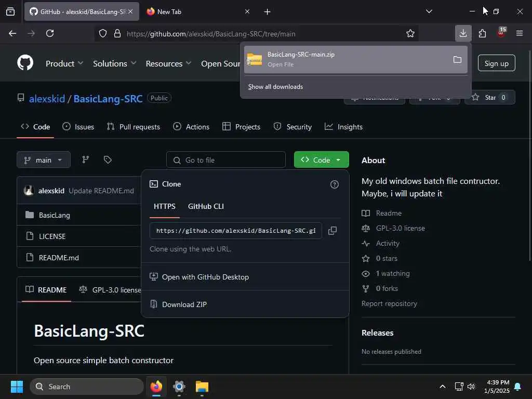The height and width of the screenshot is (399, 532).
Task: Click Download ZIP
Action: [245, 304]
